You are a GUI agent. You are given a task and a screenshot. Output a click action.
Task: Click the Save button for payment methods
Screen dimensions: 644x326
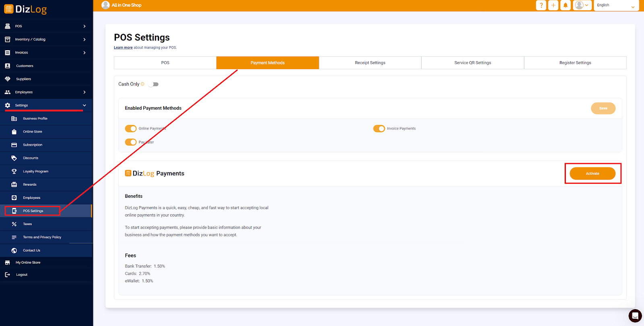(603, 108)
